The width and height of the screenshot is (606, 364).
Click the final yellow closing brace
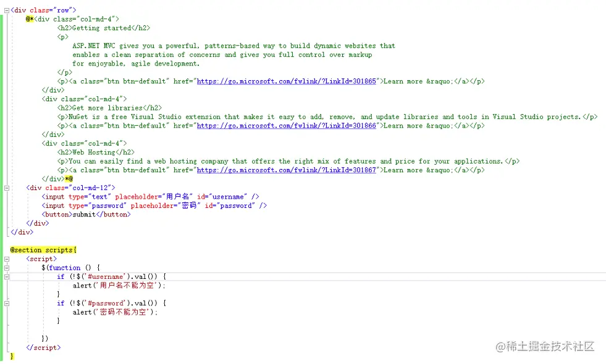(x=12, y=356)
